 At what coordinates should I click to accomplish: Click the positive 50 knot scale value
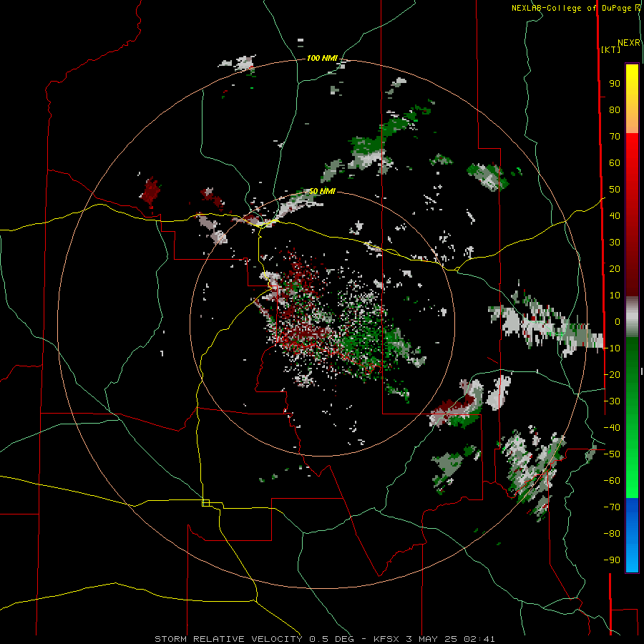pyautogui.click(x=615, y=190)
